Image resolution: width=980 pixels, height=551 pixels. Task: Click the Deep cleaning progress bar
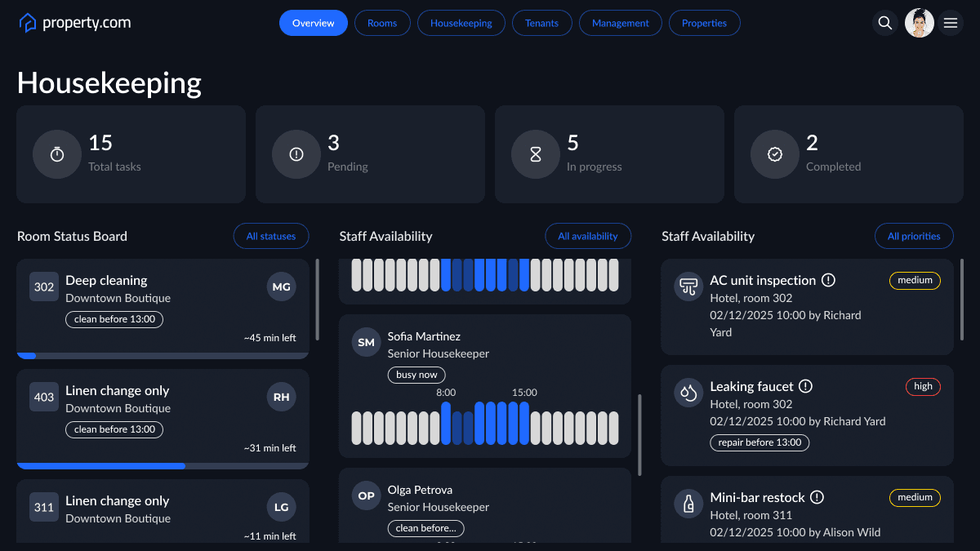(x=163, y=356)
